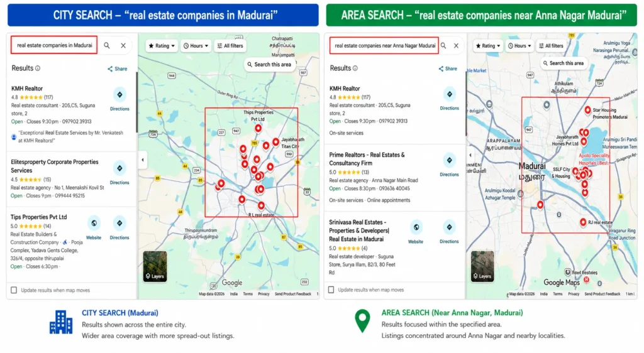644x353 pixels.
Task: Share the Area Search results
Action: click(448, 68)
